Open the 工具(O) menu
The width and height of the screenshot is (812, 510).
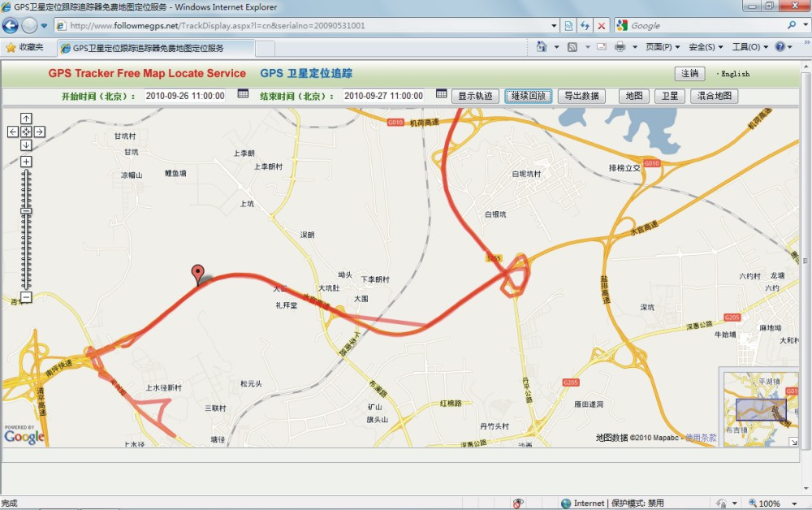click(749, 47)
